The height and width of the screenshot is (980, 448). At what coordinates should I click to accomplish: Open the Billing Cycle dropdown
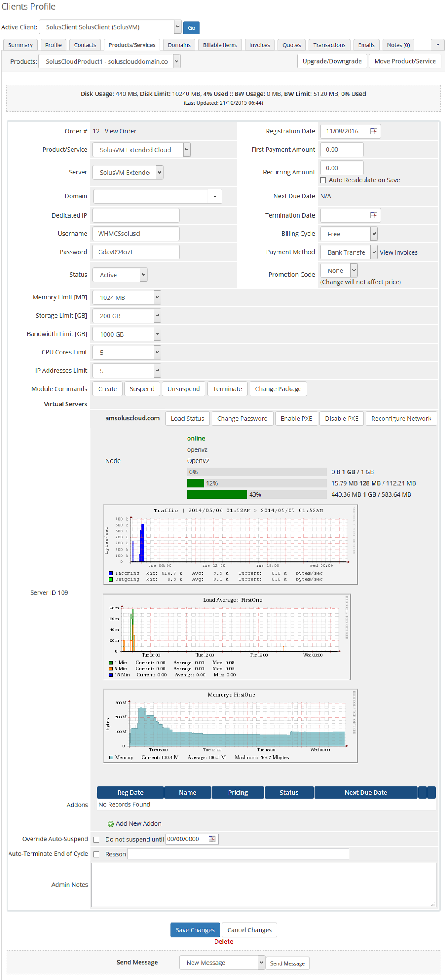click(x=349, y=234)
